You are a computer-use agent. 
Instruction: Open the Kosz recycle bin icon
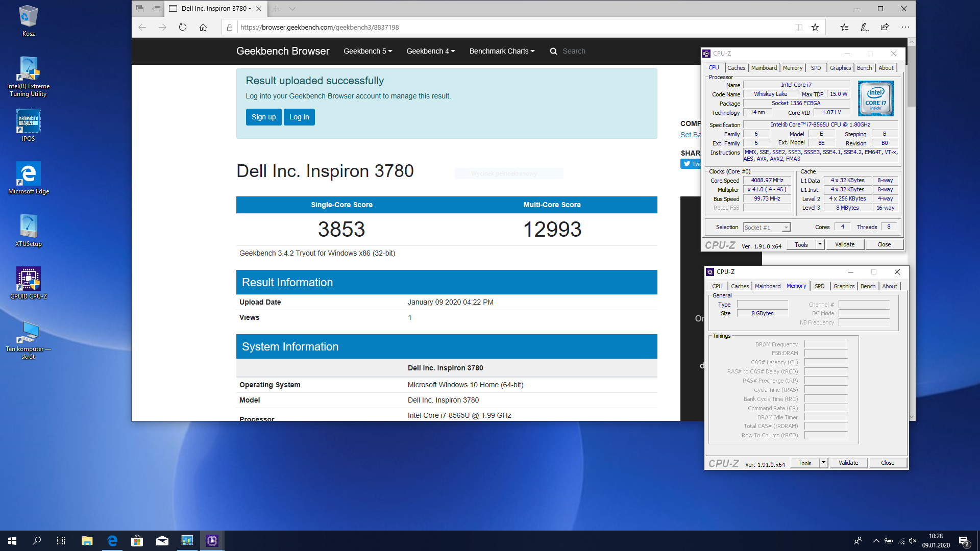tap(28, 21)
